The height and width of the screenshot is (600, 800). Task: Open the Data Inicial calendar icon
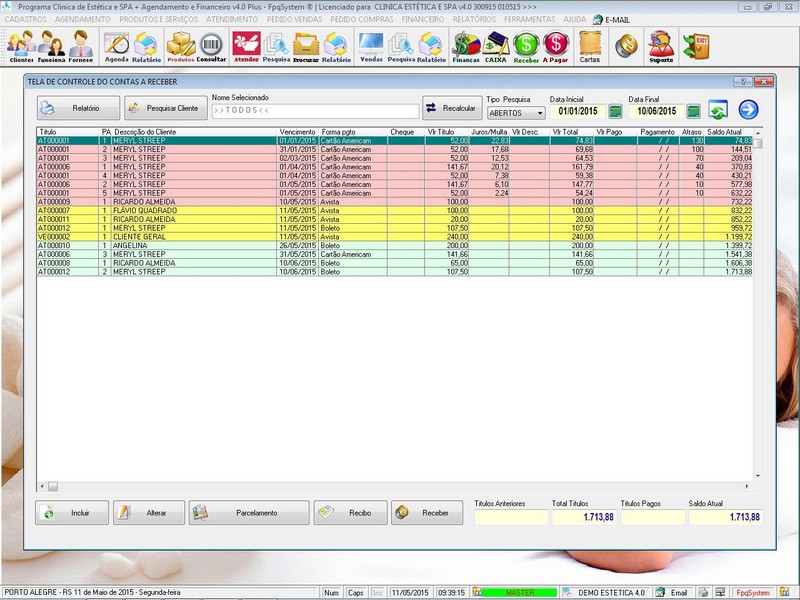pyautogui.click(x=615, y=111)
